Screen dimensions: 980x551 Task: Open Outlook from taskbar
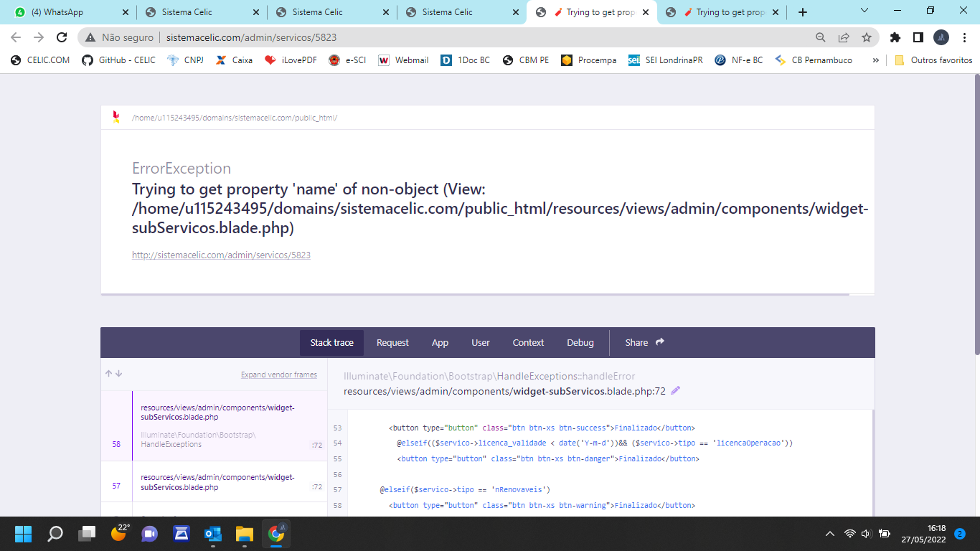(213, 534)
